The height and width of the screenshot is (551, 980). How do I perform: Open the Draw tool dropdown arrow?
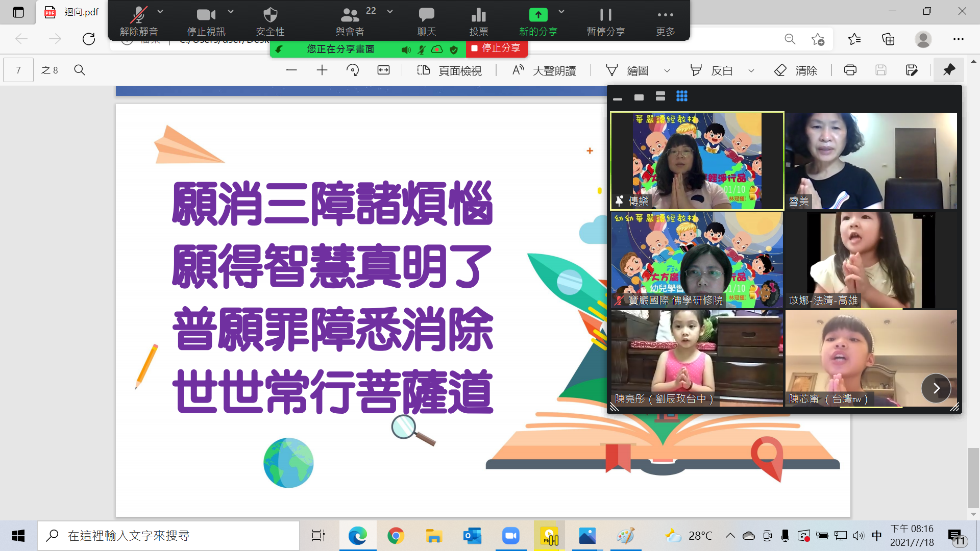tap(667, 71)
